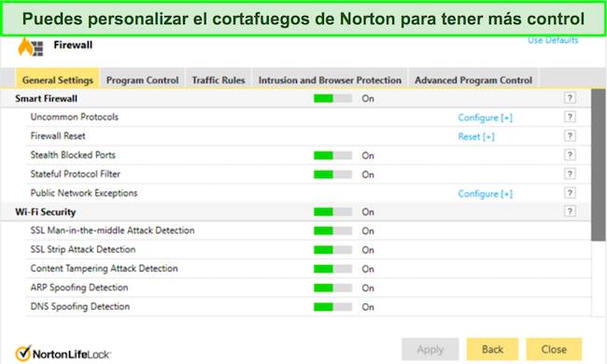The width and height of the screenshot is (607, 364).
Task: Click the Apply button
Action: coord(431,349)
